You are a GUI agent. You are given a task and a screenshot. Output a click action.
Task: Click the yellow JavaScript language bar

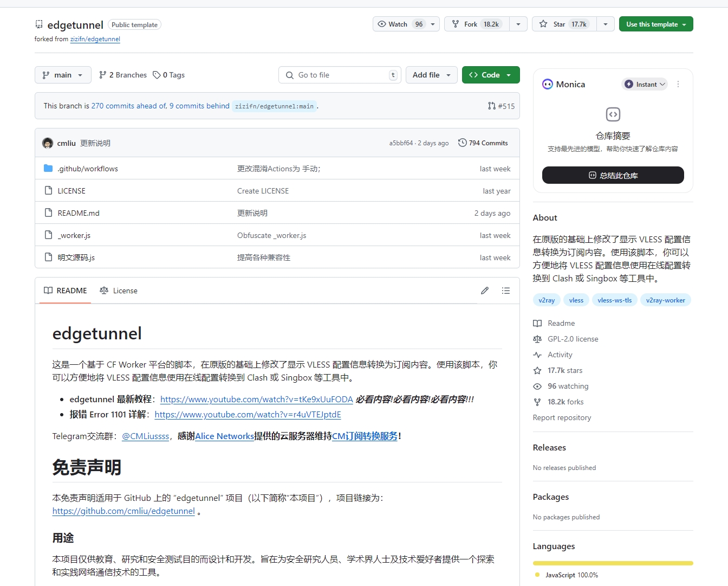[x=613, y=563]
